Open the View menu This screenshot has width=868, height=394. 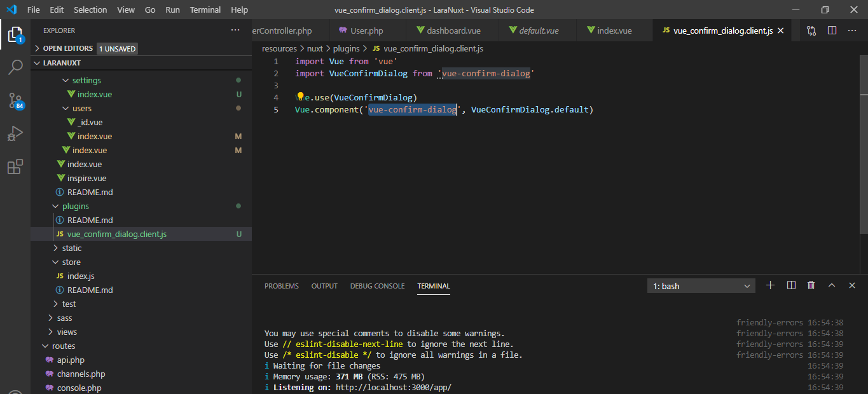click(126, 10)
